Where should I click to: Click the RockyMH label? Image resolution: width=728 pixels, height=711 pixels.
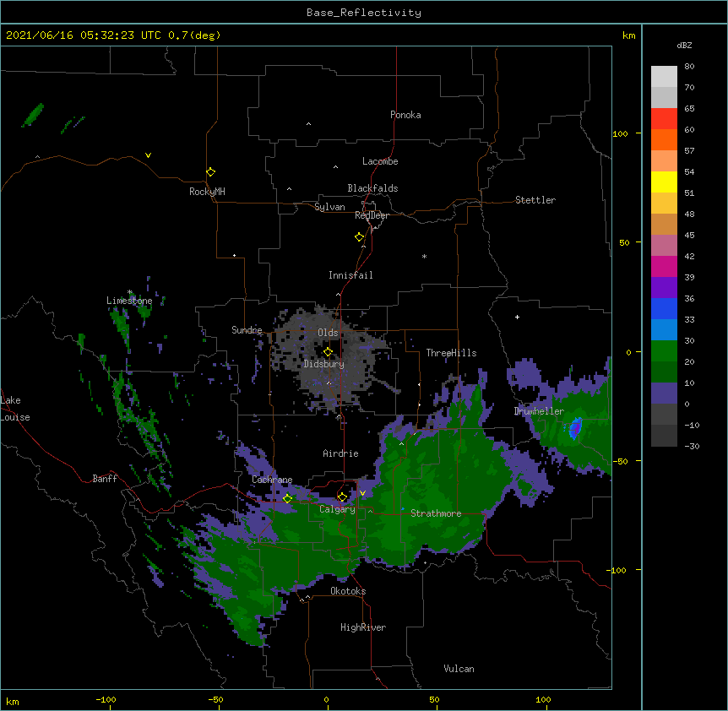[x=207, y=192]
